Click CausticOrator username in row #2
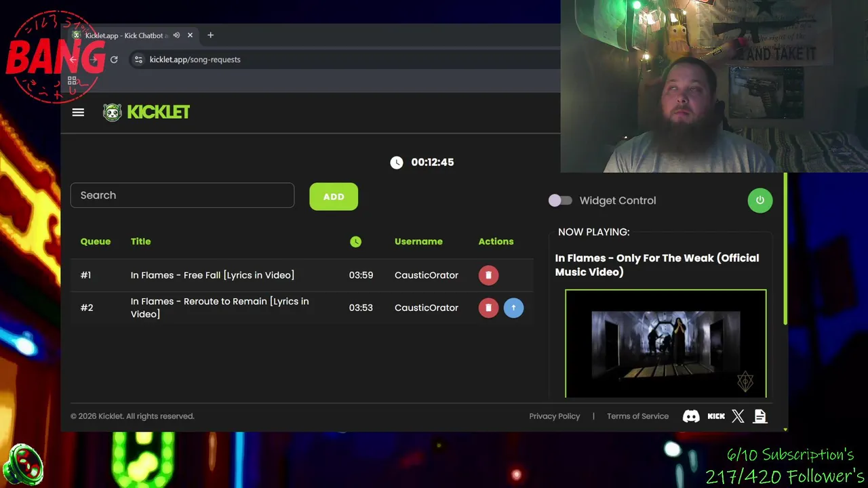This screenshot has height=488, width=868. pos(427,308)
